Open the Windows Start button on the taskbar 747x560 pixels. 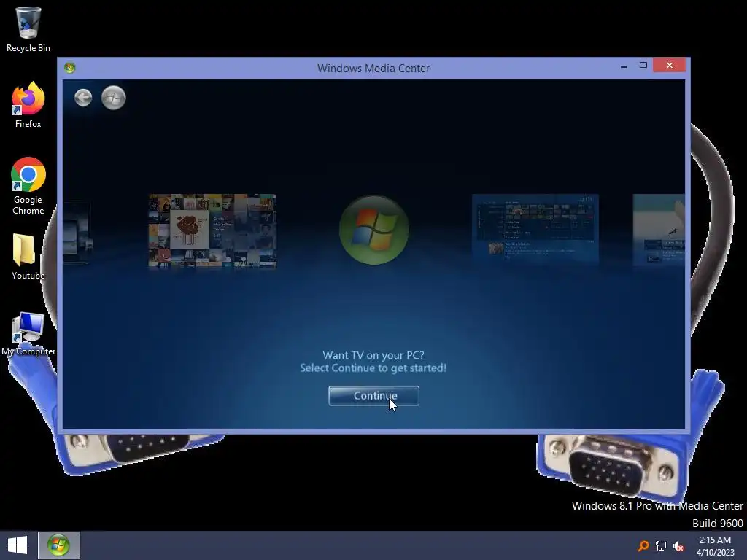(18, 545)
